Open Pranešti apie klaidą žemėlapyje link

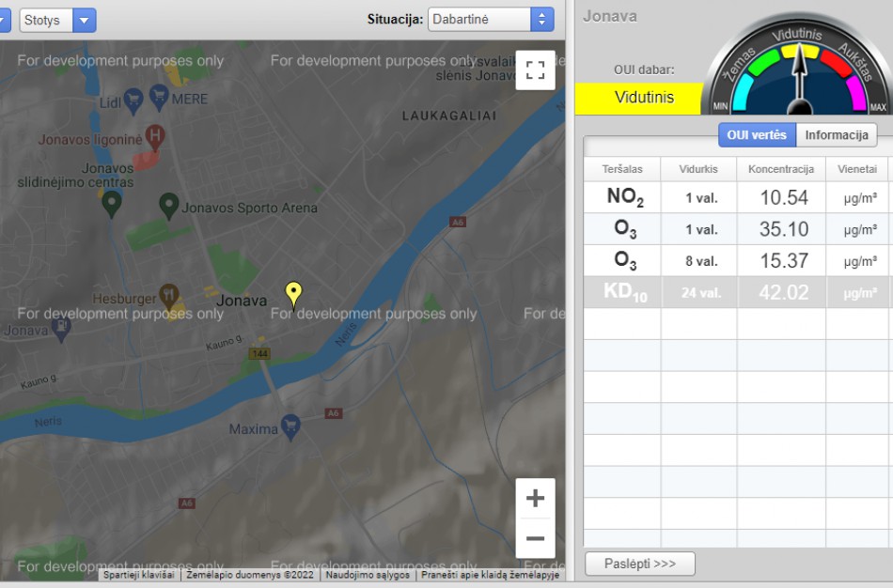[x=490, y=575]
